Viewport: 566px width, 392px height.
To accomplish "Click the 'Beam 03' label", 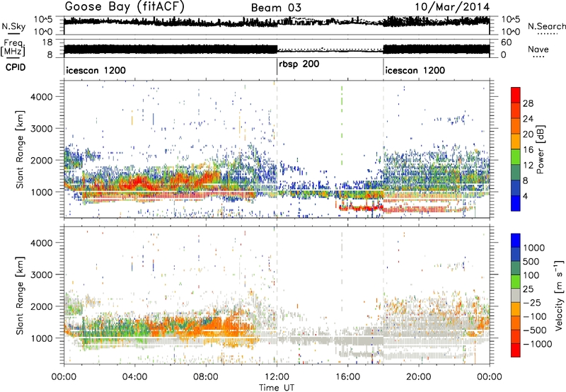I will (x=276, y=8).
